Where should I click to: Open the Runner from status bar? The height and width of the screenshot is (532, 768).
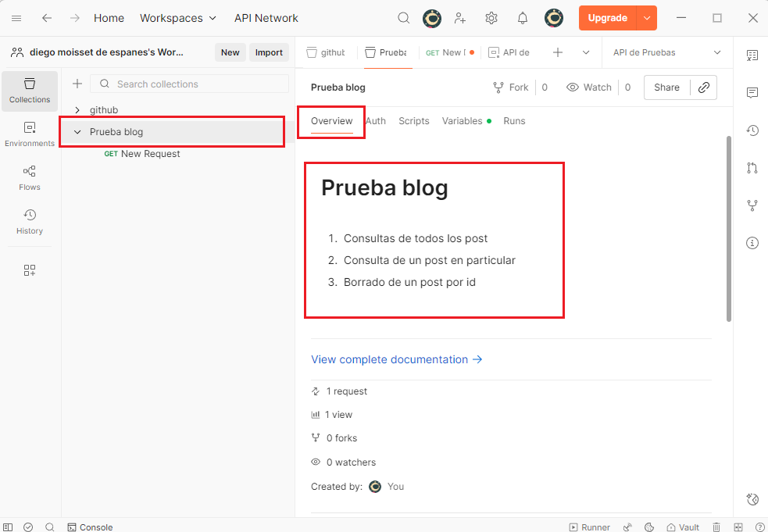pos(589,527)
